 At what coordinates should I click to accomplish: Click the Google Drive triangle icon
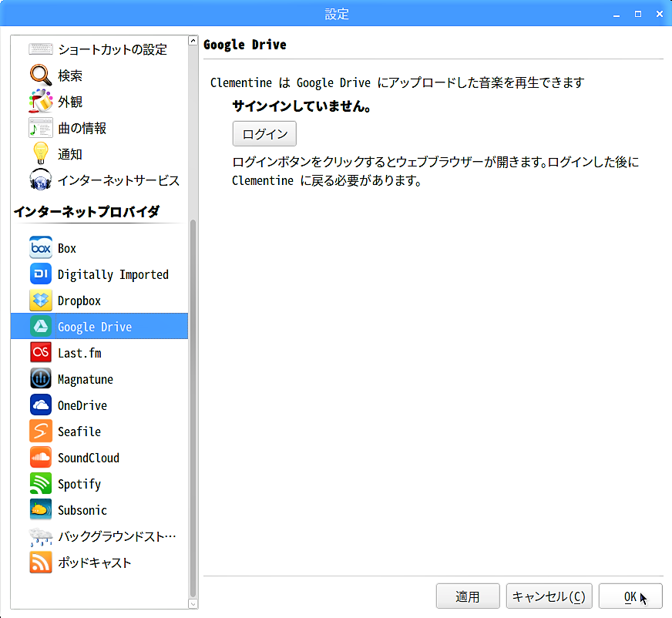41,326
